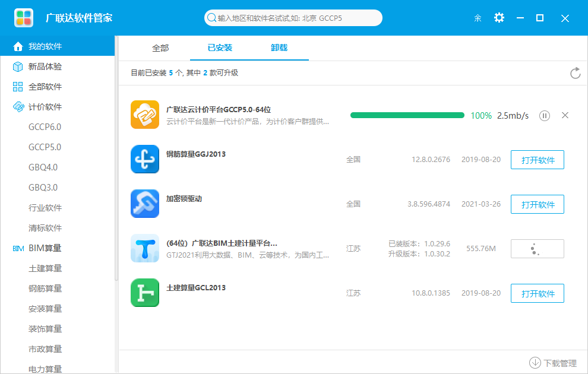Viewport: 588px width, 374px height.
Task: Click the BIM算量 sidebar icon
Action: 18,249
